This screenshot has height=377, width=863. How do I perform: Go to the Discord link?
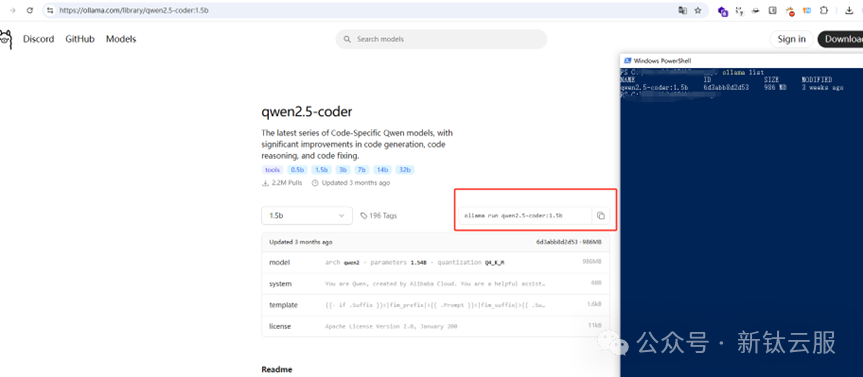[x=39, y=39]
